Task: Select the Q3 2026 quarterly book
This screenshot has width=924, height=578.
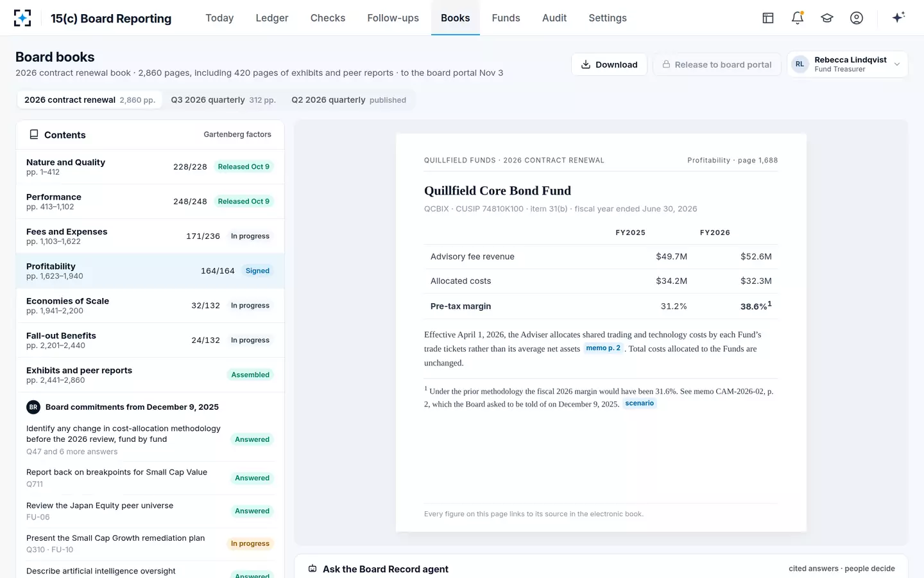Action: (x=223, y=100)
